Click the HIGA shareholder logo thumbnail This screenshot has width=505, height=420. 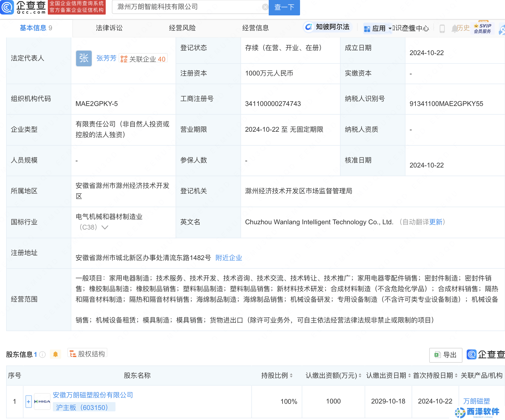(42, 402)
